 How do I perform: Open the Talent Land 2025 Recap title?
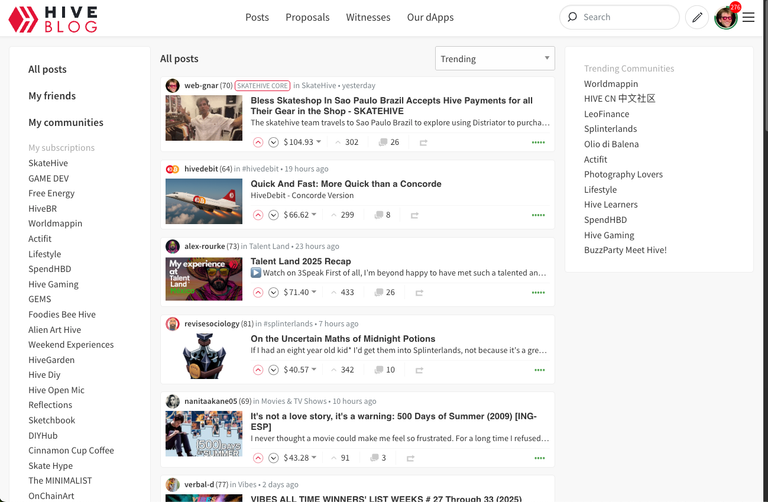(x=301, y=262)
